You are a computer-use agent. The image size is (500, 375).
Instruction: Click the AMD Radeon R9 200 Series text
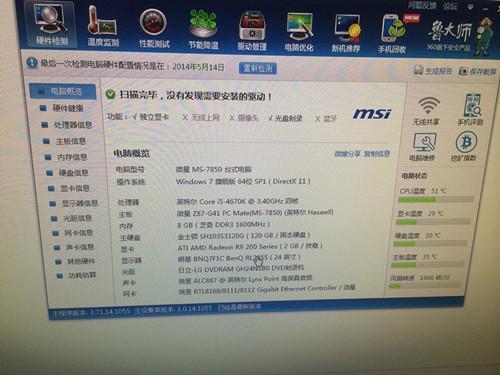tap(250, 247)
